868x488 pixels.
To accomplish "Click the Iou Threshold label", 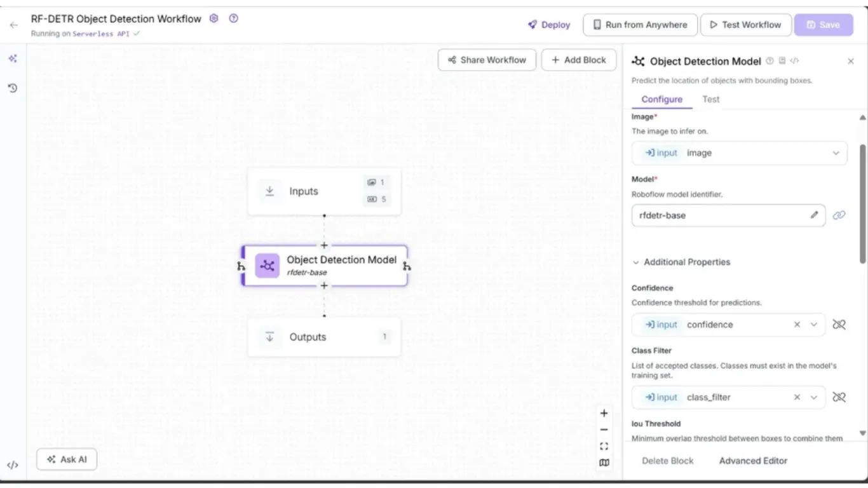I will pos(656,424).
